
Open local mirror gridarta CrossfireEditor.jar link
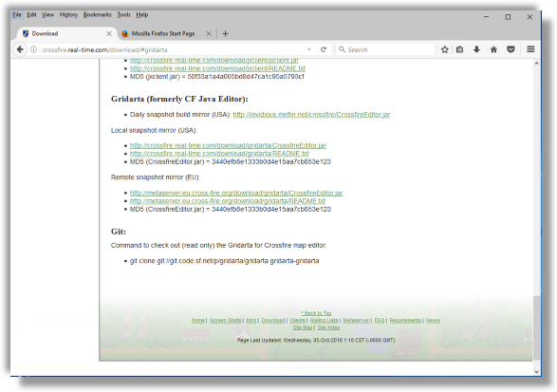click(228, 145)
